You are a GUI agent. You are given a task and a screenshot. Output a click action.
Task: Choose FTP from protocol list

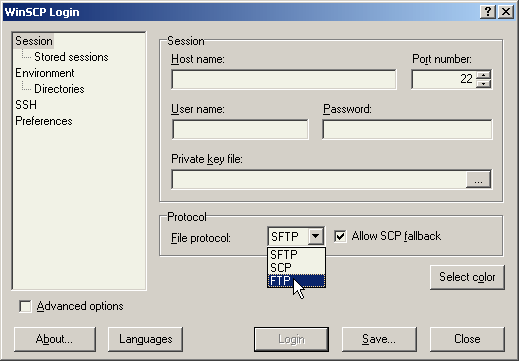pyautogui.click(x=296, y=281)
